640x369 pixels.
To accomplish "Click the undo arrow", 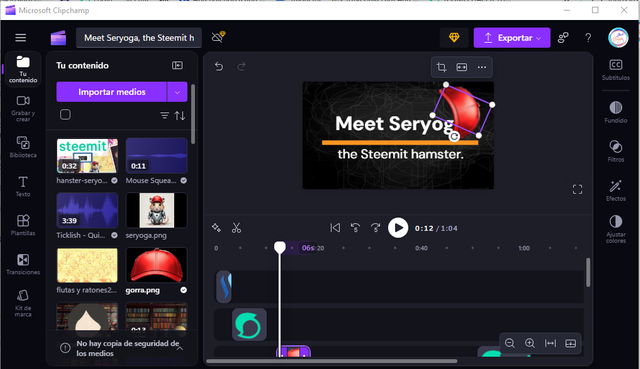I will pyautogui.click(x=219, y=66).
